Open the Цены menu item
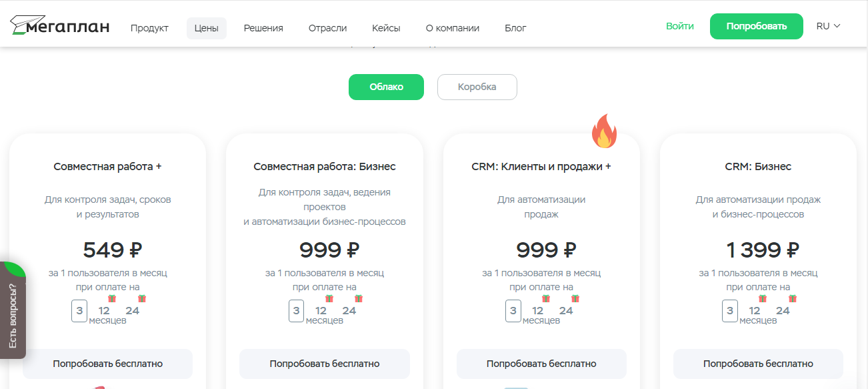Screen dimensions: 868x389 click(207, 28)
